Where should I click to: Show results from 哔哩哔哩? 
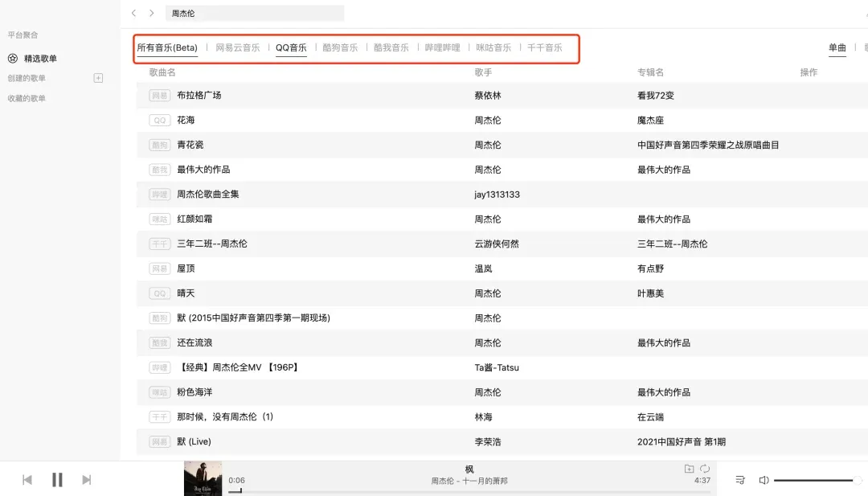click(x=442, y=47)
